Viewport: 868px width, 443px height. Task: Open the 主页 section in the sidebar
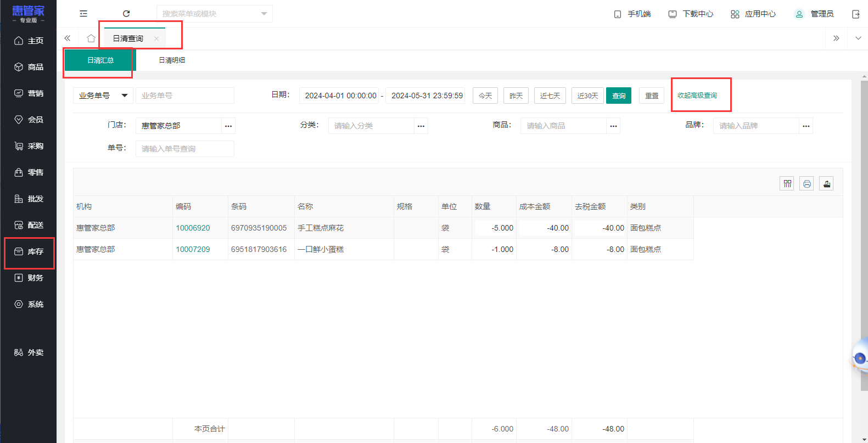click(29, 41)
